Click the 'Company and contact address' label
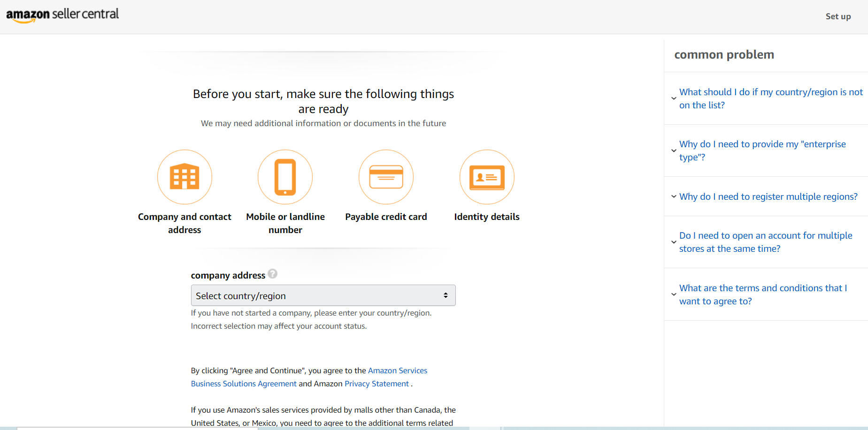868x430 pixels. [x=184, y=223]
